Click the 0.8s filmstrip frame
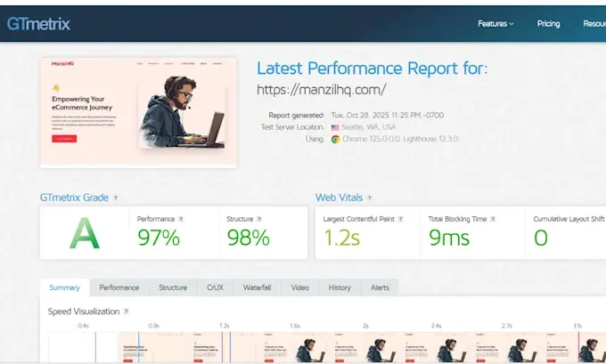This screenshot has width=606, height=364. click(x=153, y=347)
